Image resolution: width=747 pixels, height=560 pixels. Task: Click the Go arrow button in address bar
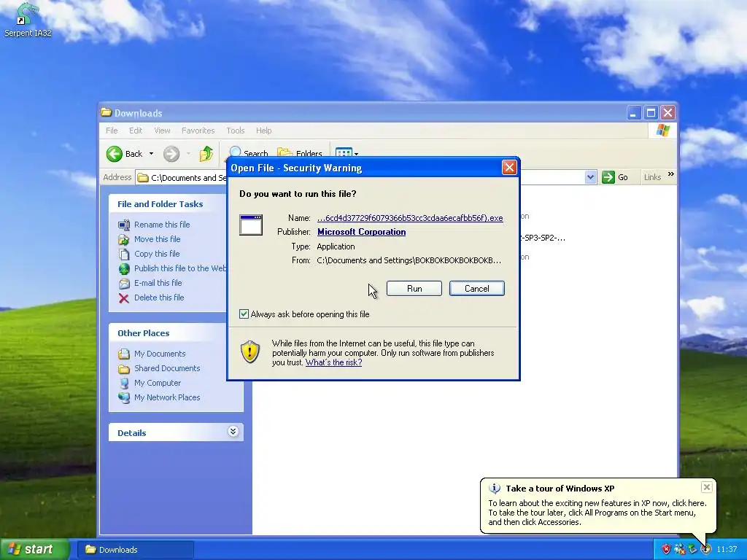608,177
